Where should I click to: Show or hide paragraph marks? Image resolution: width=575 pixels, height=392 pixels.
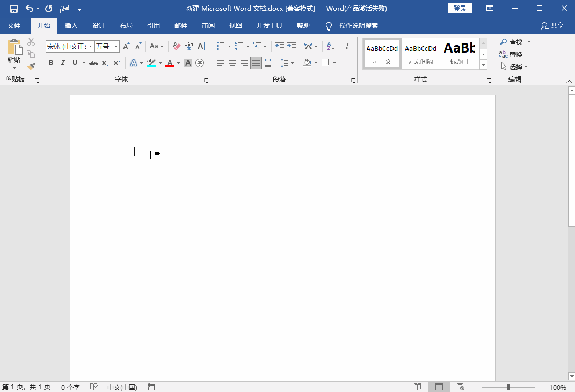point(347,46)
